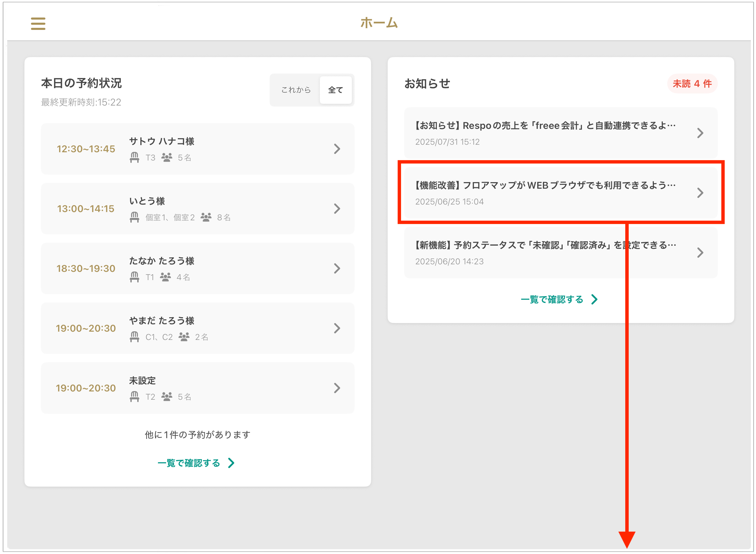Click seat icon beside 個室1、個室2
The width and height of the screenshot is (756, 554).
(134, 217)
